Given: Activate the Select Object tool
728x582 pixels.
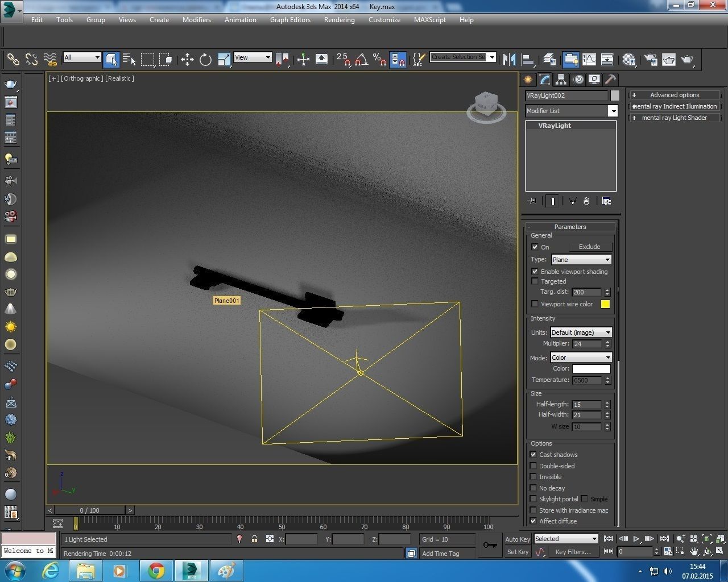Looking at the screenshot, I should tap(111, 59).
